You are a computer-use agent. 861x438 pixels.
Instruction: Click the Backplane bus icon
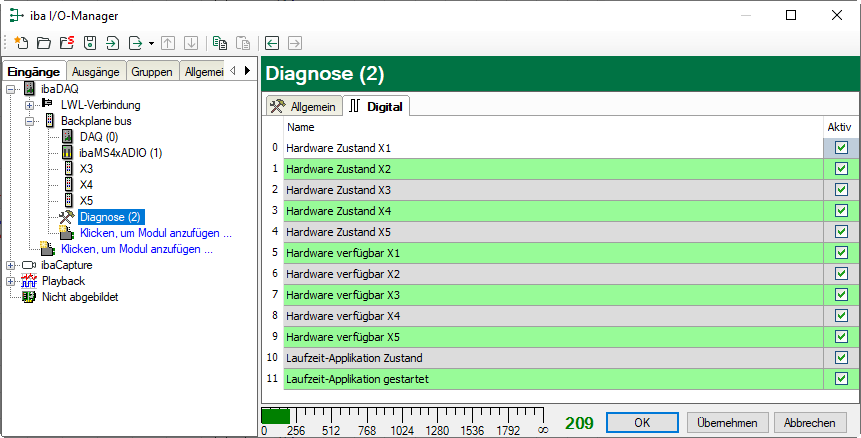pos(49,120)
